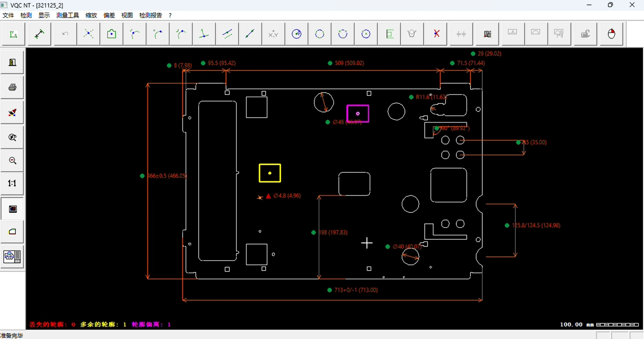The width and height of the screenshot is (644, 339).
Task: Click the 125.8/124.5 (124.98) dimension label
Action: [x=536, y=225]
